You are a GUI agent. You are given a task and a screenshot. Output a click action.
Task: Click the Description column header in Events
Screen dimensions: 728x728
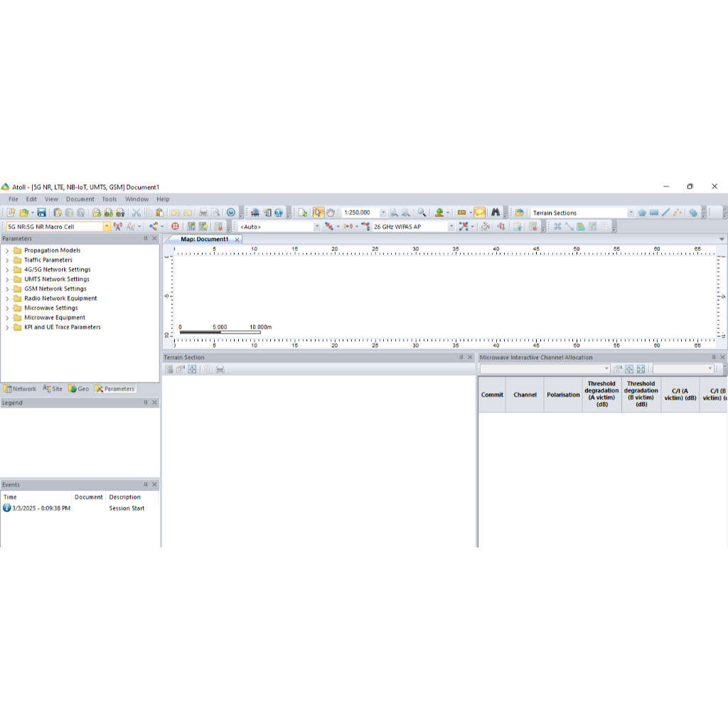pyautogui.click(x=124, y=497)
